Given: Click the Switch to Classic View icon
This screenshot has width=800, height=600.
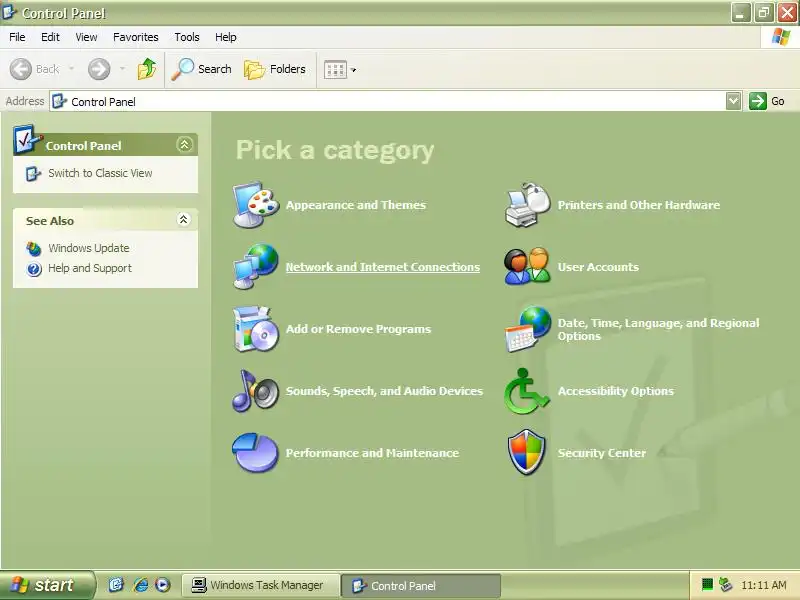Looking at the screenshot, I should tap(33, 173).
